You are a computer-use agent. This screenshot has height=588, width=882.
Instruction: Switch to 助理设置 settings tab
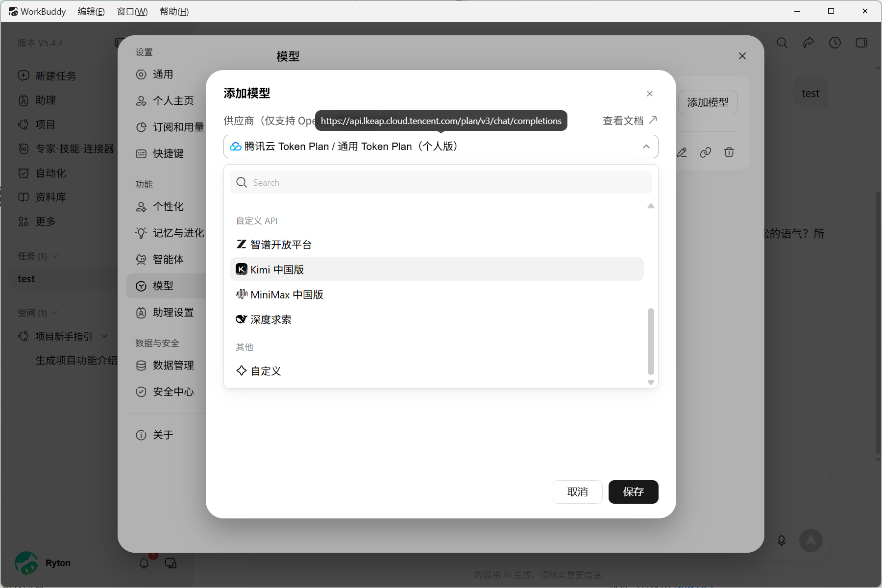tap(166, 313)
